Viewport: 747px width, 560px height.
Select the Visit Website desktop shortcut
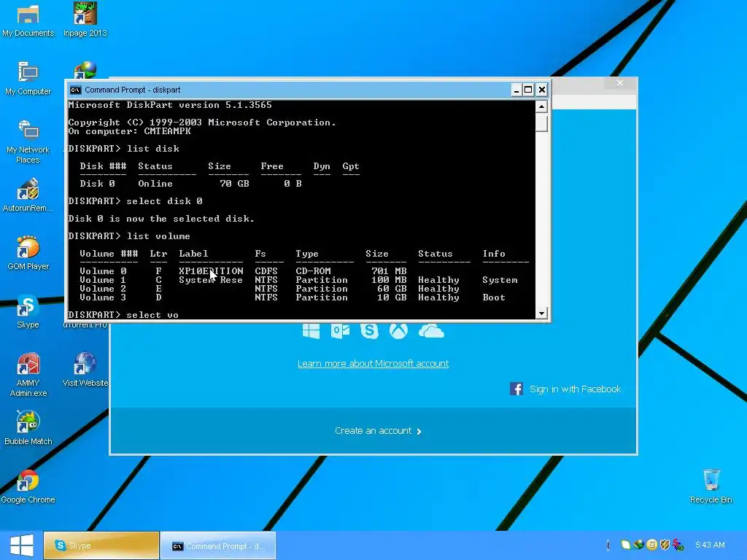85,370
